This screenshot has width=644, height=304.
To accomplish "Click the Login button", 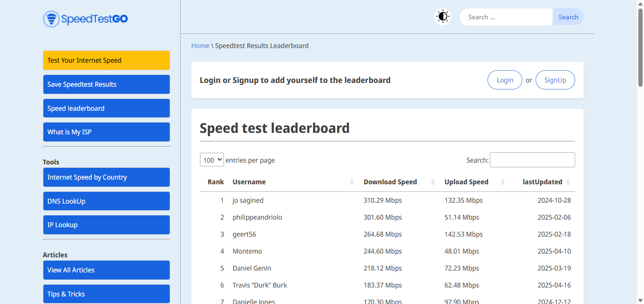I will (504, 80).
